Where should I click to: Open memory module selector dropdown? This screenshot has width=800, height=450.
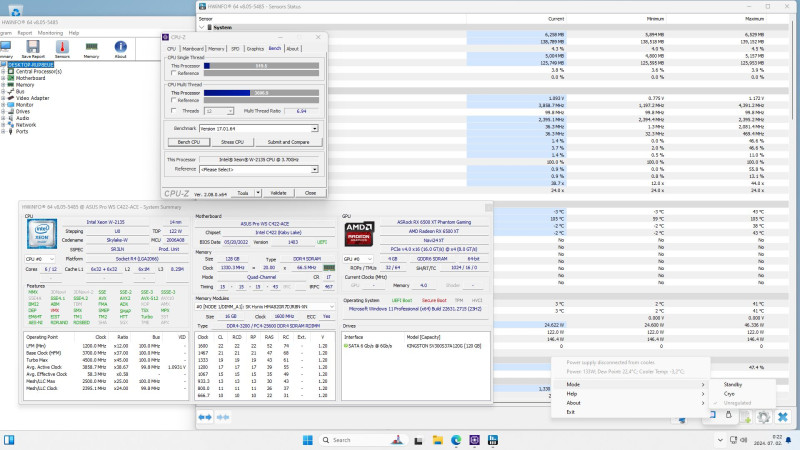click(x=265, y=307)
